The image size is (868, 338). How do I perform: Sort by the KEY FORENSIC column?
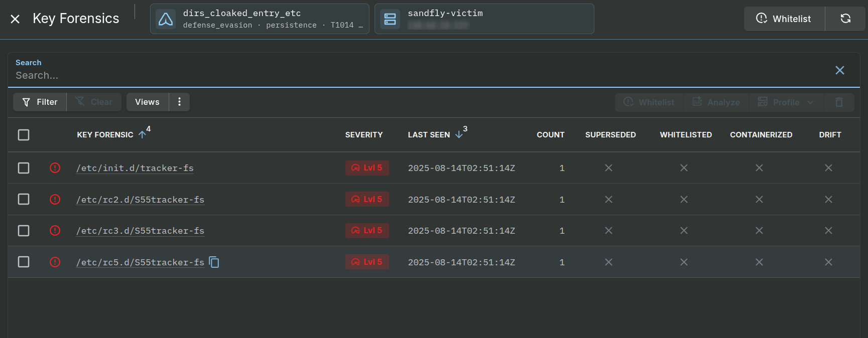(x=105, y=135)
